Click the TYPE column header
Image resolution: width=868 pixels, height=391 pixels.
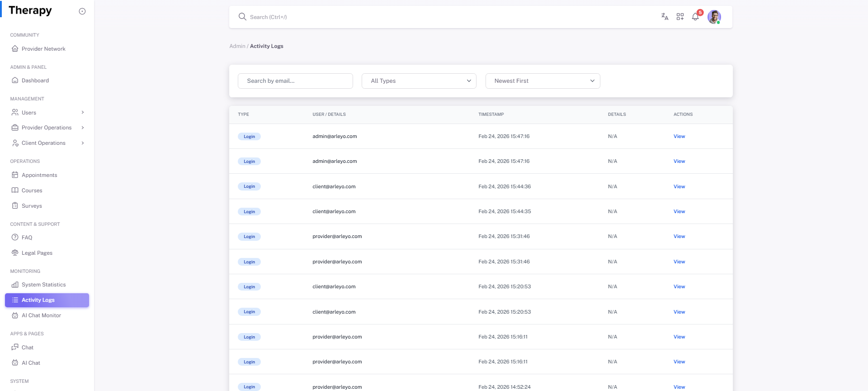(243, 114)
